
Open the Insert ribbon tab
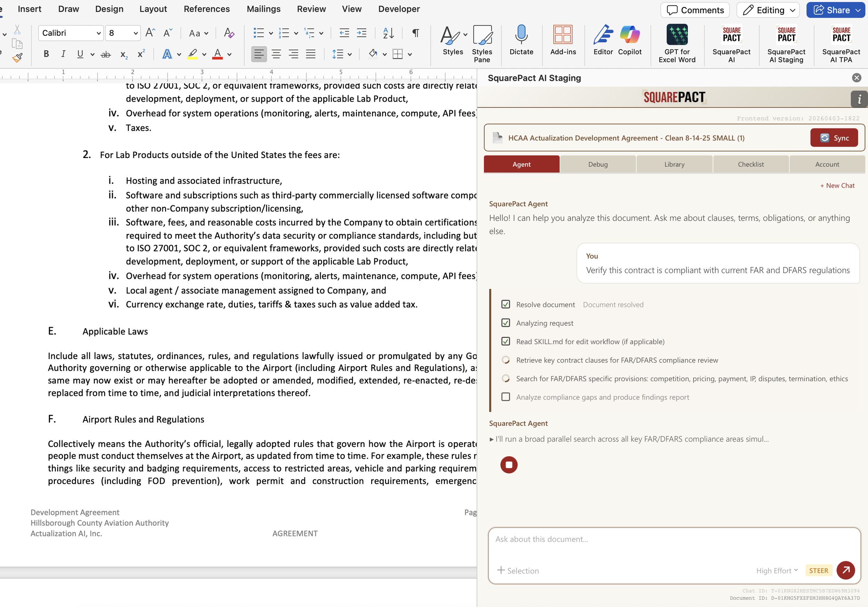[x=30, y=9]
